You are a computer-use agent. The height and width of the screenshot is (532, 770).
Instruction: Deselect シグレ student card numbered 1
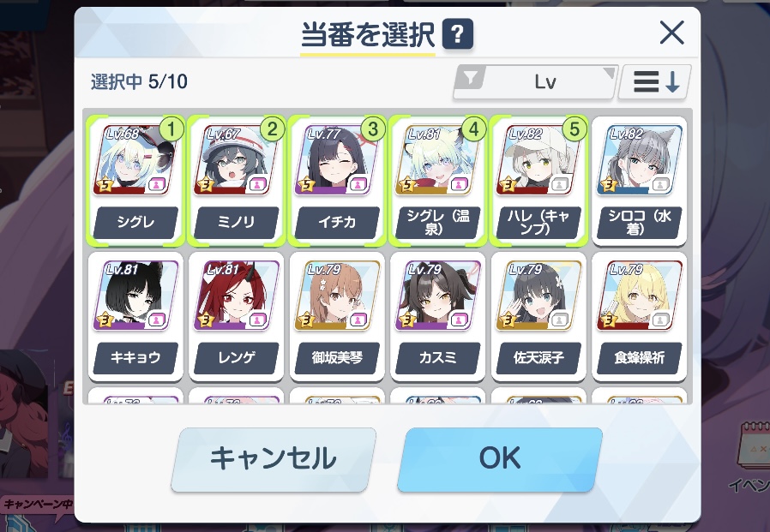pos(135,181)
